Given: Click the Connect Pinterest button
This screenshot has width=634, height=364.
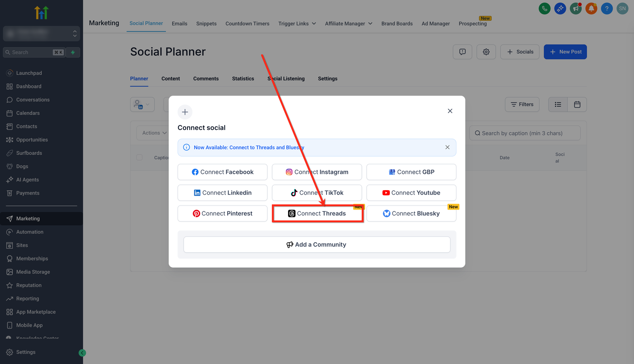Looking at the screenshot, I should point(222,214).
